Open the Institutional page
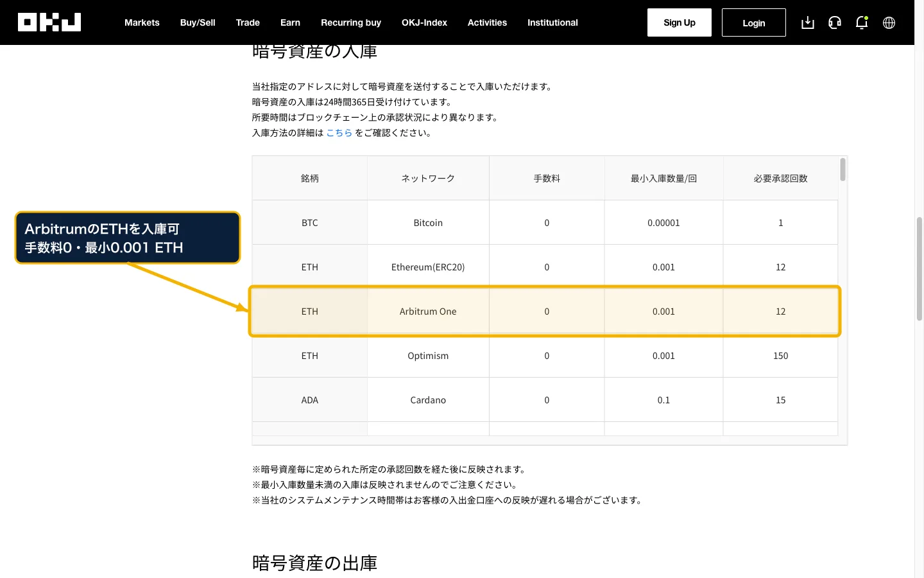 point(552,22)
